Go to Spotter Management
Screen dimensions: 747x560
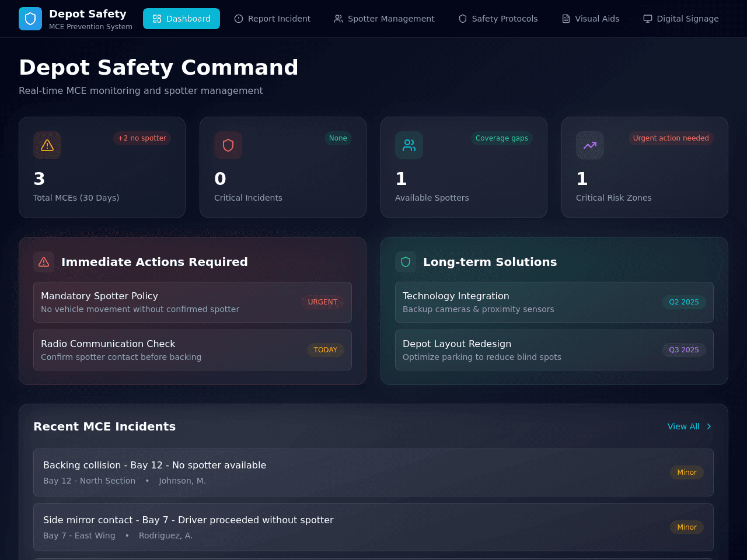[x=384, y=19]
